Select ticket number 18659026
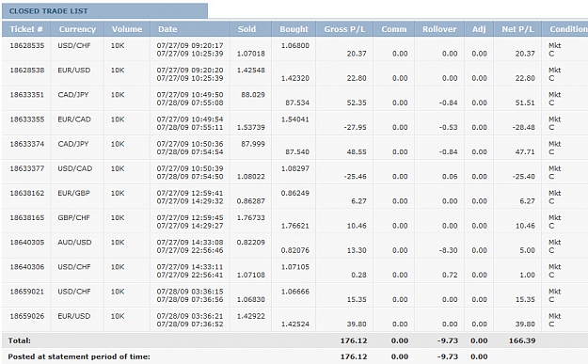Viewport: 588px width, 364px height. (x=27, y=316)
